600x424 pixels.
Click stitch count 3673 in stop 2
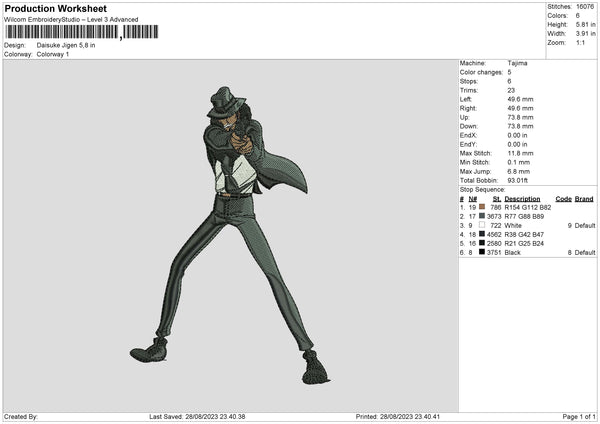[494, 216]
